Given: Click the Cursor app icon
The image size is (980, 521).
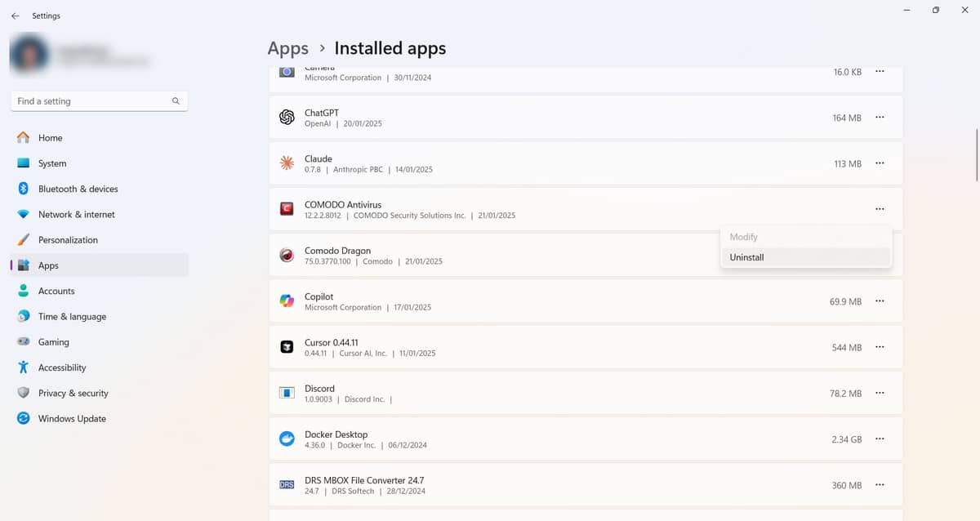Looking at the screenshot, I should coord(287,347).
